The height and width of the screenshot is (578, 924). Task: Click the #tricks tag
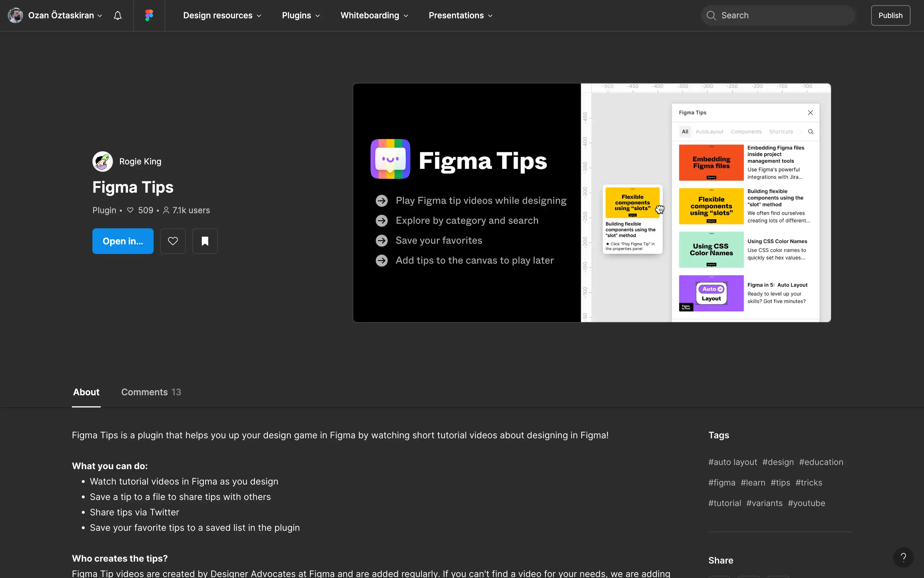(x=809, y=483)
